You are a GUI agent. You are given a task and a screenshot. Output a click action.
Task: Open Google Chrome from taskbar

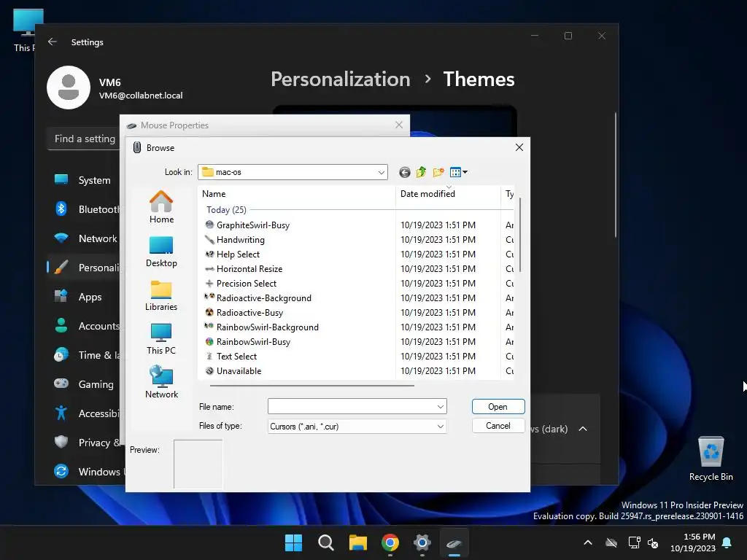point(390,542)
